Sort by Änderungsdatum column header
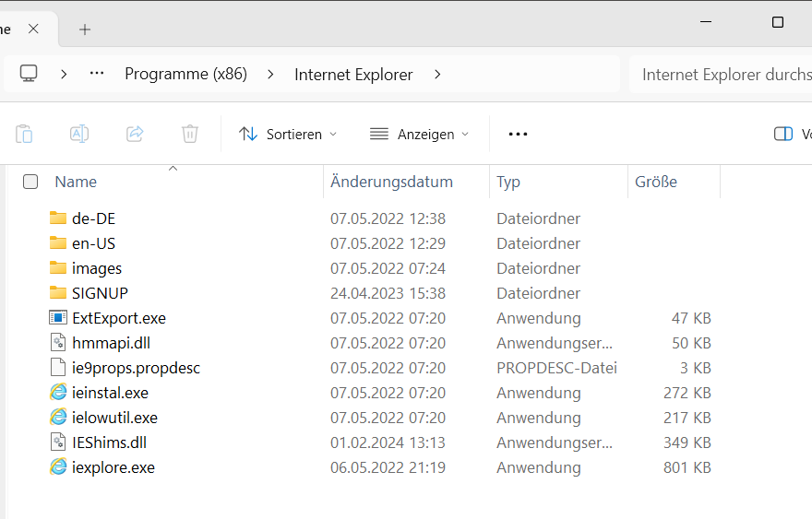The image size is (812, 519). 391,182
